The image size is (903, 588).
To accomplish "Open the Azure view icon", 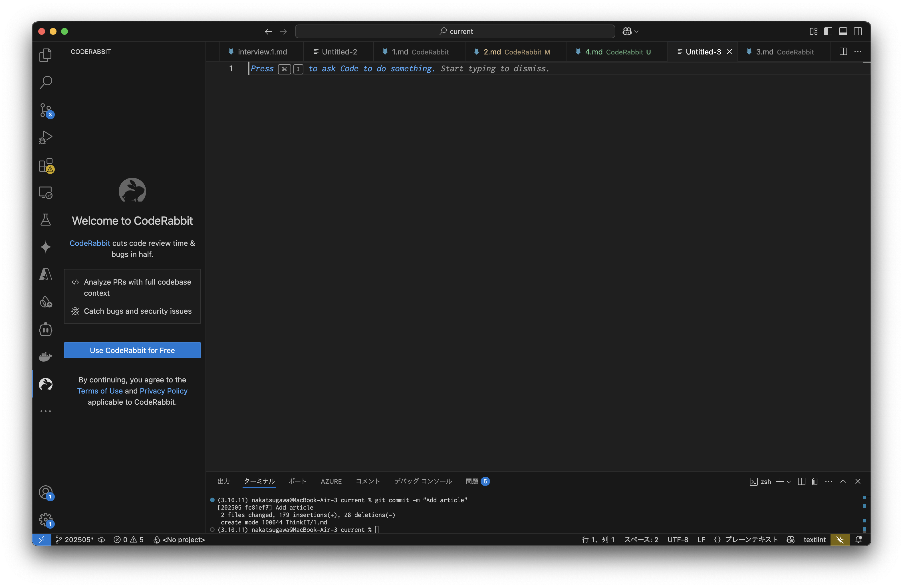I will pos(46,275).
